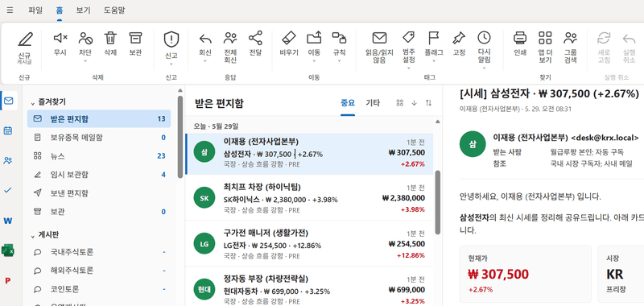The width and height of the screenshot is (644, 306).
Task: Open the 코인토론 board
Action: tap(99, 289)
